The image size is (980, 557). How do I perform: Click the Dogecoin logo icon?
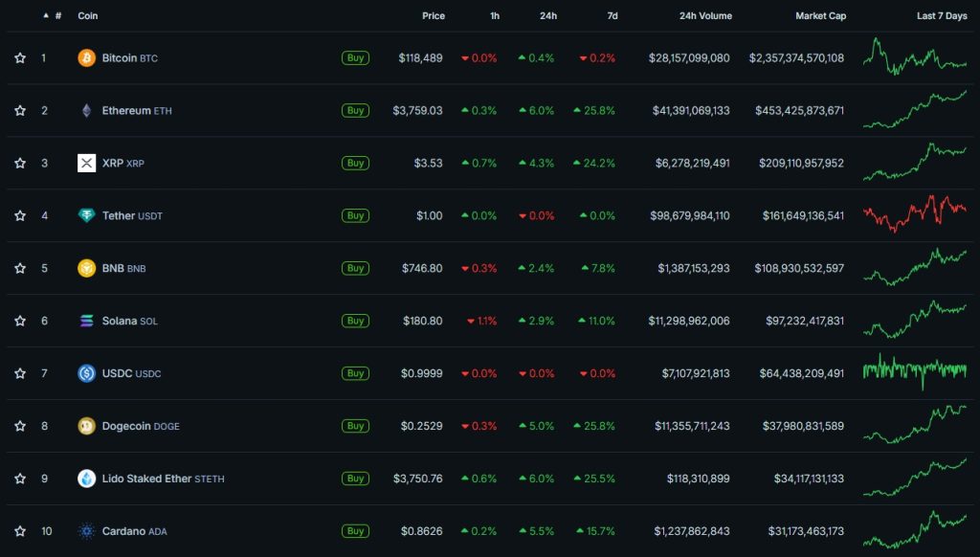click(x=86, y=426)
